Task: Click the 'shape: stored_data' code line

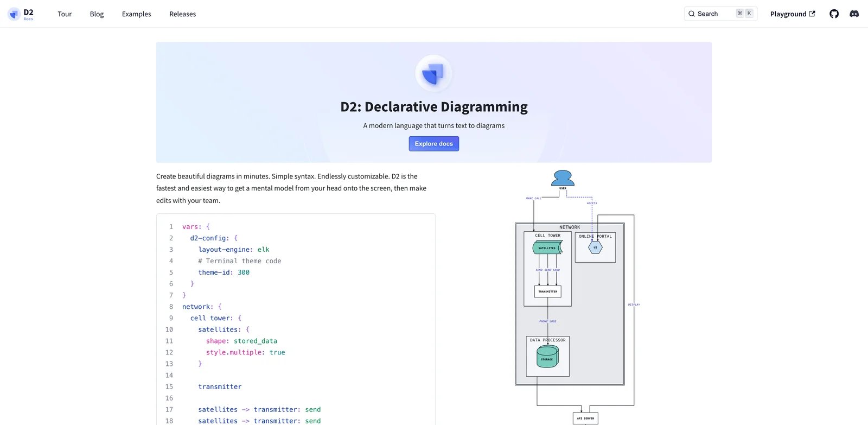Action: [x=241, y=341]
